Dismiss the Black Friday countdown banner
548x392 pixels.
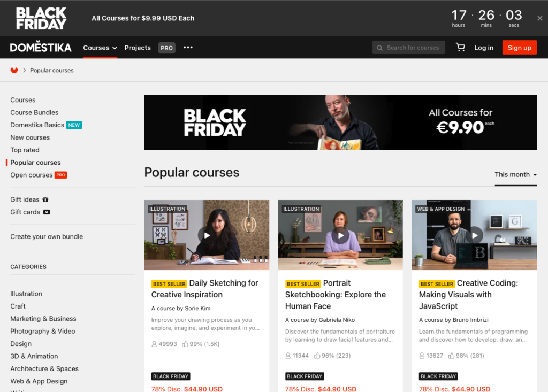pos(539,18)
